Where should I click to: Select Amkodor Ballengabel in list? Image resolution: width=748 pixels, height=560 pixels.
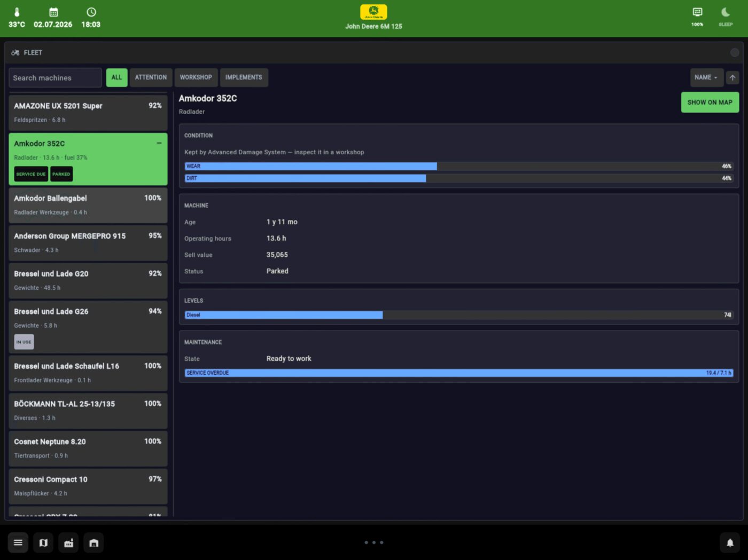88,205
